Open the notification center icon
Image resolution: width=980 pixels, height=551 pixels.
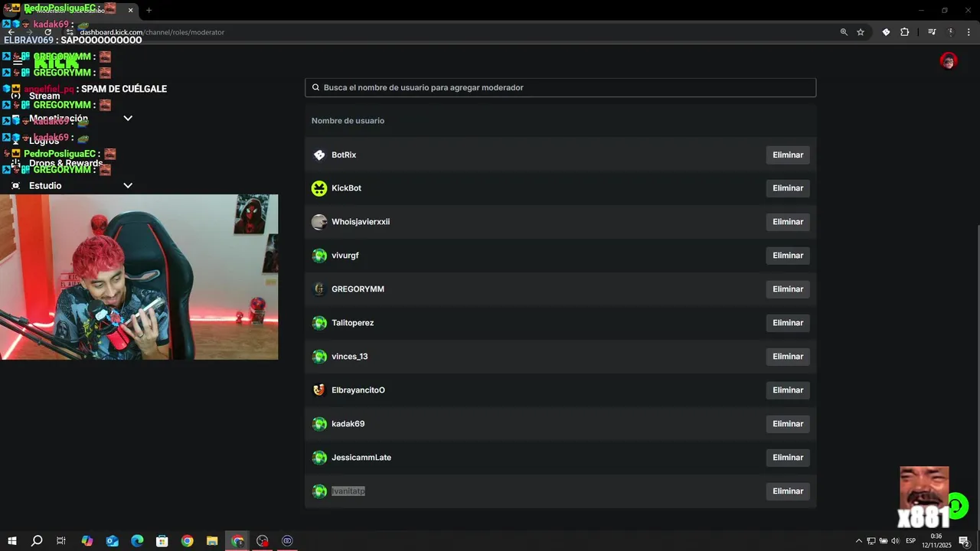tap(964, 541)
